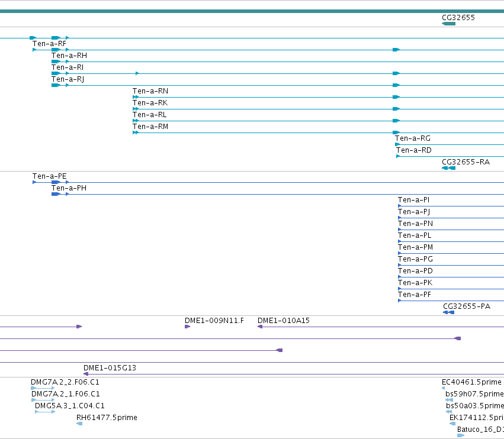This screenshot has height=439, width=504.
Task: Select the Ten-a-RM transcript label
Action: [150, 127]
